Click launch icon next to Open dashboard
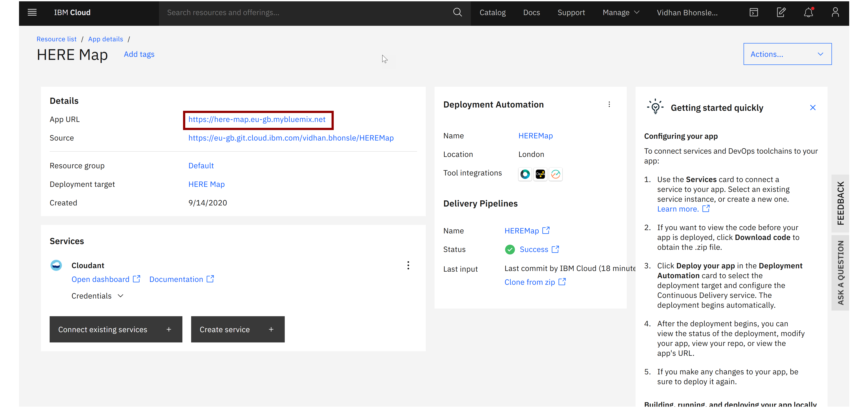868x408 pixels. (x=136, y=279)
